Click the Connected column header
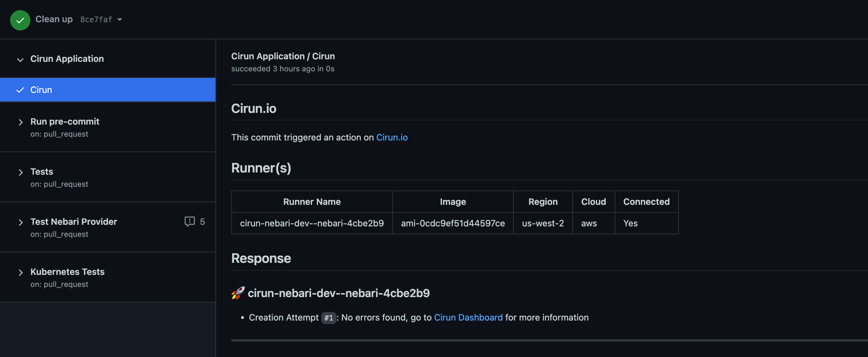This screenshot has height=357, width=868. (x=646, y=202)
